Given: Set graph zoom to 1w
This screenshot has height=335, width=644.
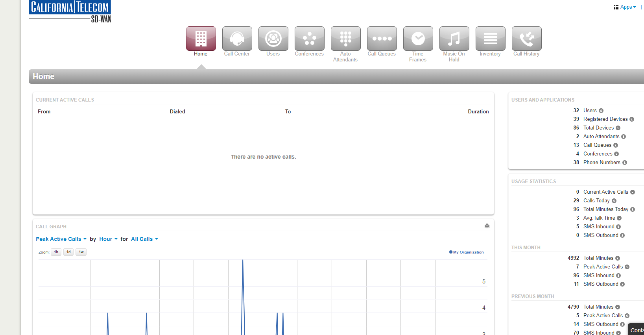Looking at the screenshot, I should 81,252.
